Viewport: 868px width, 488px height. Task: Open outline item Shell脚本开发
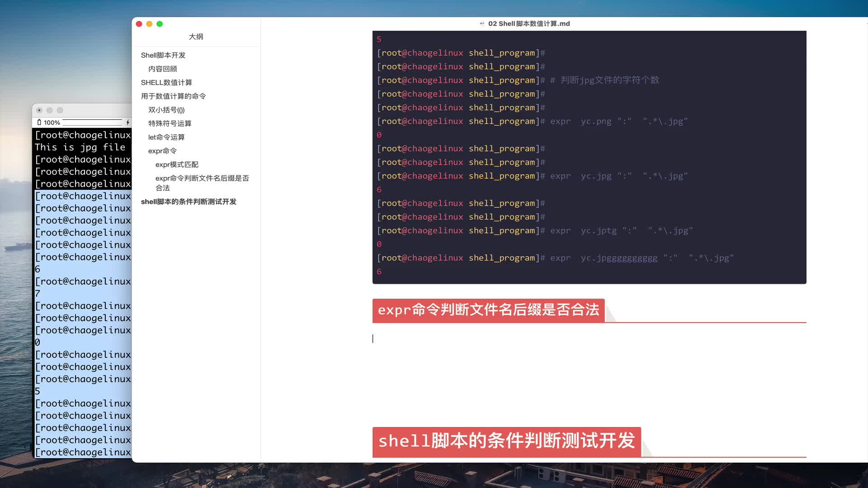click(x=163, y=55)
